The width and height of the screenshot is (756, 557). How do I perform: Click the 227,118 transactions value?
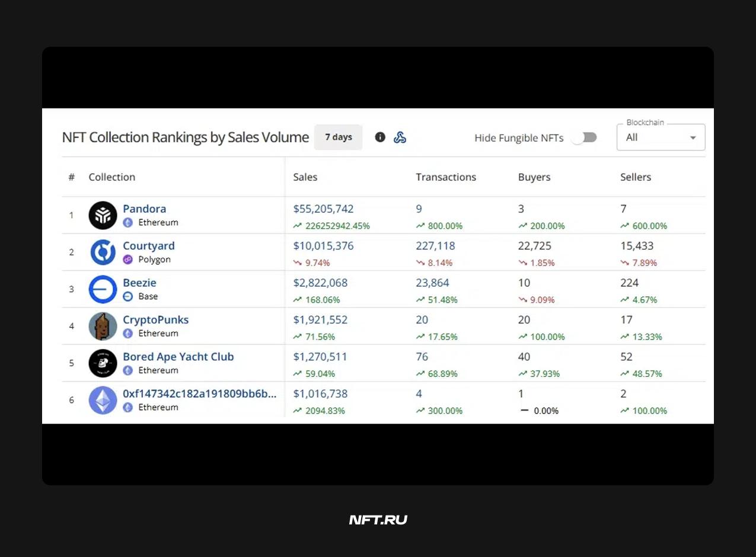tap(436, 245)
